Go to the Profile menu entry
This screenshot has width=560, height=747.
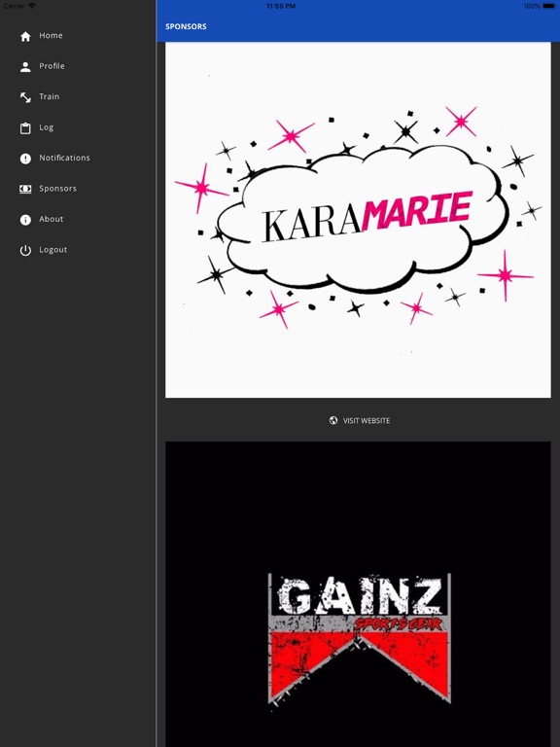click(x=52, y=66)
